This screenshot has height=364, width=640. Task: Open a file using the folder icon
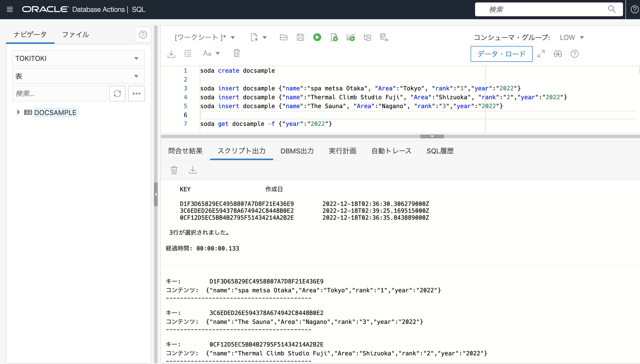[284, 37]
